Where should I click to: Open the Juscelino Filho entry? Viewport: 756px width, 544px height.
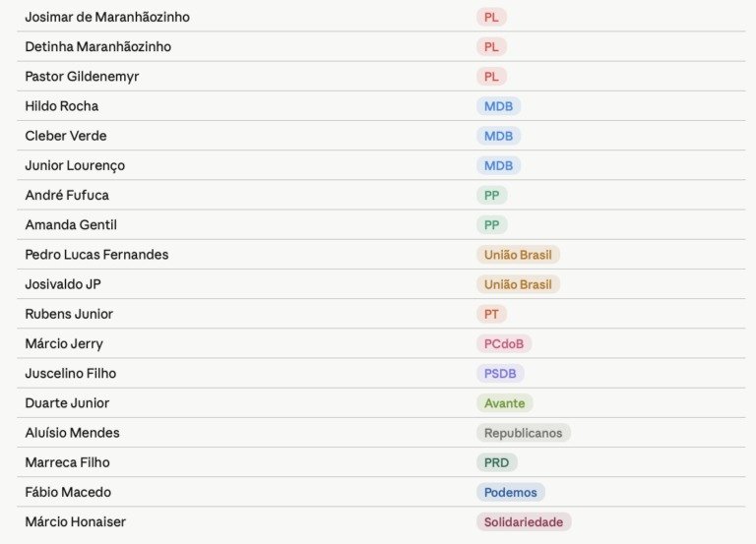71,373
